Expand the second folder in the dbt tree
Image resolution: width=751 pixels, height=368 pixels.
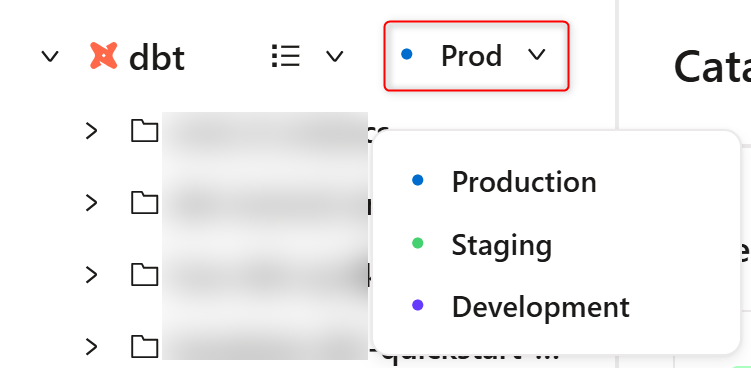tap(91, 203)
